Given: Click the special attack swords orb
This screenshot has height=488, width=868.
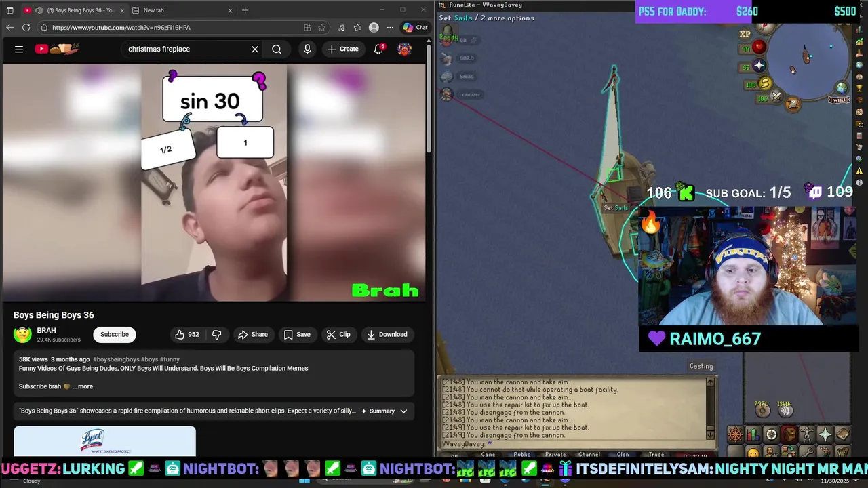Looking at the screenshot, I should click(777, 96).
